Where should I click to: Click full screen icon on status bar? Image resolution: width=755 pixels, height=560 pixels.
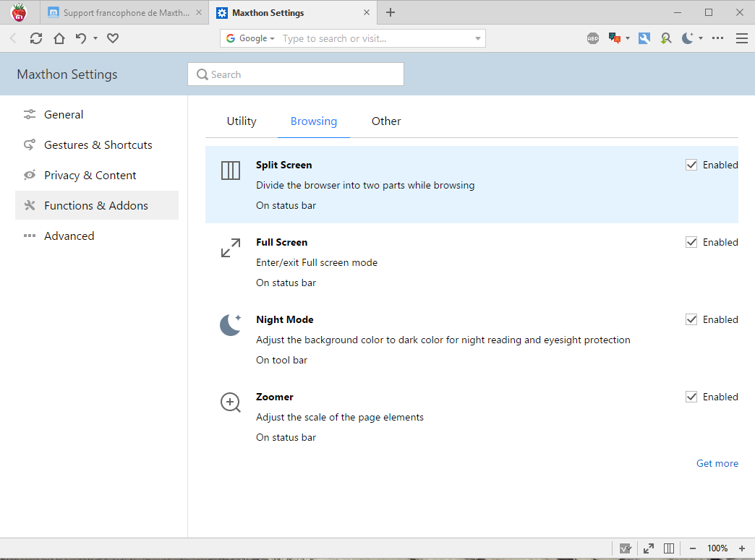pos(649,548)
